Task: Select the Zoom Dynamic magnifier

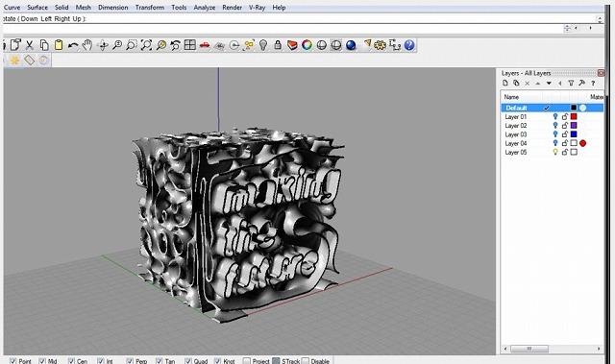Action: [117, 45]
